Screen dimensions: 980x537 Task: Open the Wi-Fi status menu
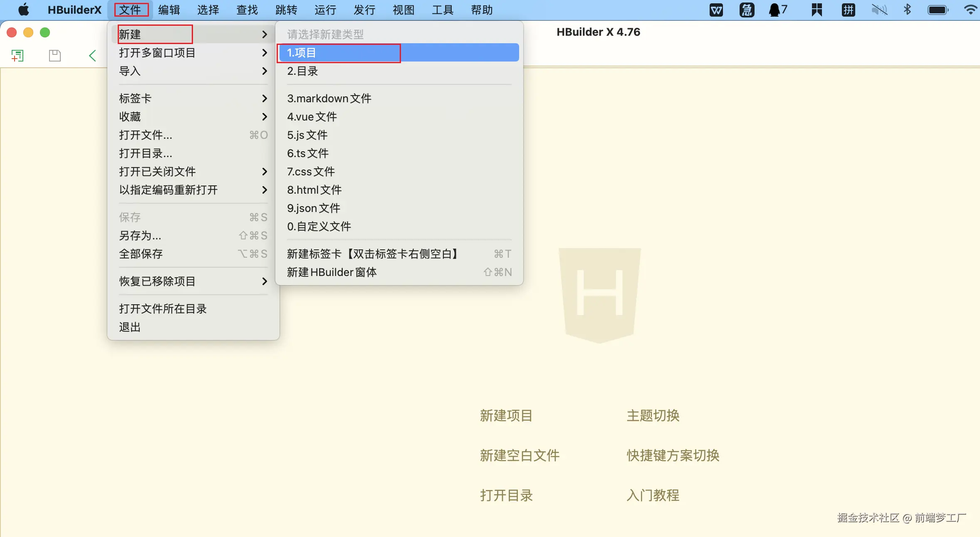coord(971,10)
